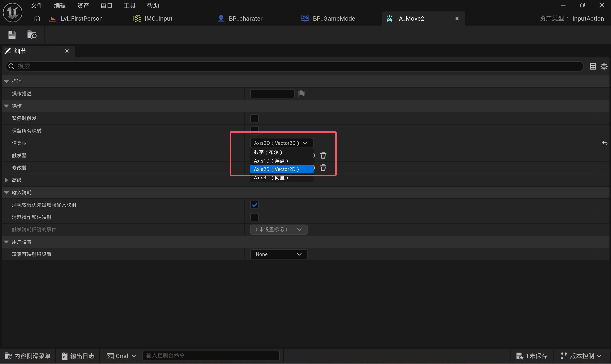Viewport: 611px width, 364px height.
Task: Uncheck 消耗较低优先级增强输入映射 checkbox
Action: pyautogui.click(x=254, y=205)
